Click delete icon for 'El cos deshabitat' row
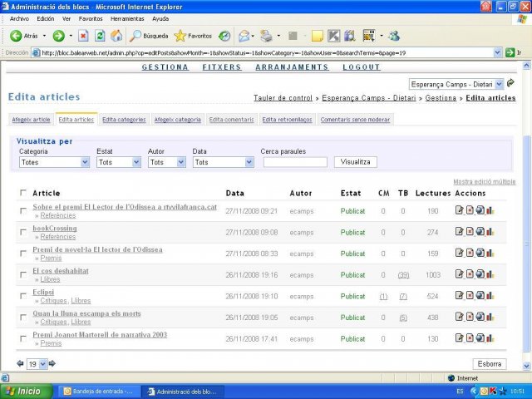This screenshot has width=532, height=399. [470, 274]
